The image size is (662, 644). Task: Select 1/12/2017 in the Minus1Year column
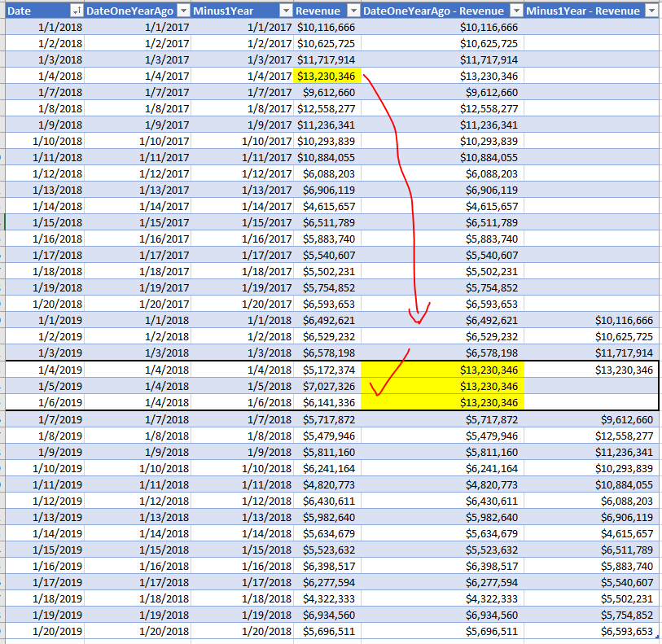click(243, 173)
